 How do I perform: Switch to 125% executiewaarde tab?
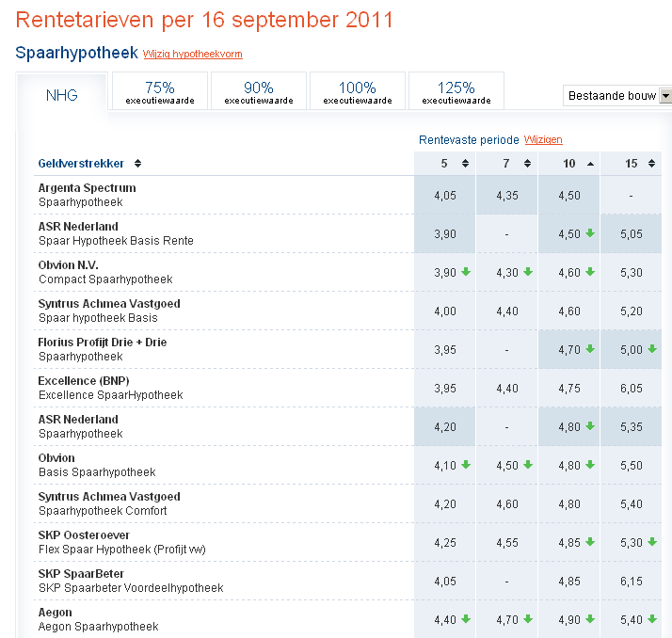coord(456,91)
